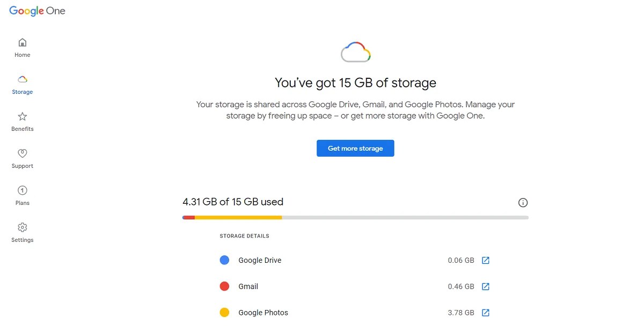The height and width of the screenshot is (332, 644).
Task: Click the large cloud illustration at top
Action: click(356, 52)
